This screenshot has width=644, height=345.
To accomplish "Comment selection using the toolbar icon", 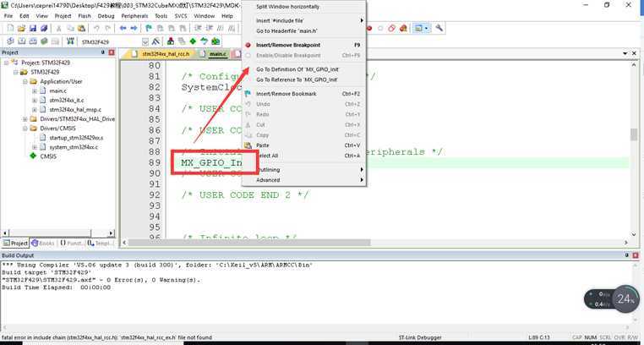I will pyautogui.click(x=220, y=29).
